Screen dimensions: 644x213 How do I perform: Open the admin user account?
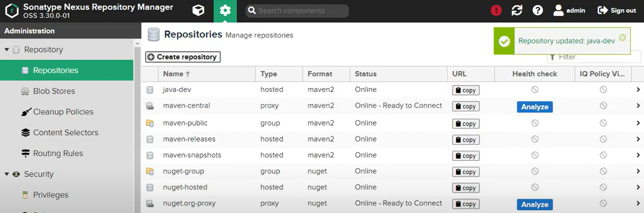click(x=569, y=11)
